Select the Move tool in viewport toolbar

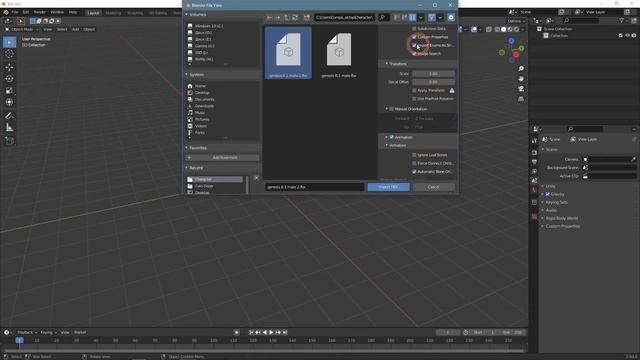point(9,67)
